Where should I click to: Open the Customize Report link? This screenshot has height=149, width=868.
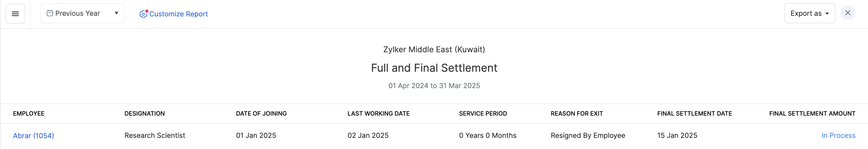pyautogui.click(x=178, y=14)
